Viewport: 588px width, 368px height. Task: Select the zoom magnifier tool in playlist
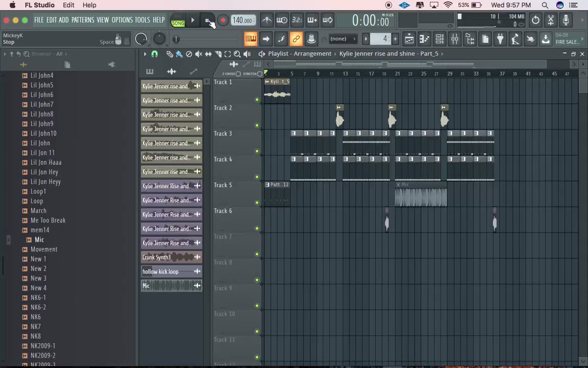click(237, 54)
